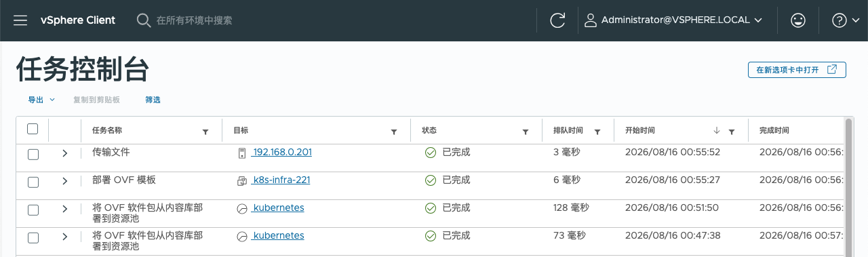Toggle sort arrow on 开始时间 column
The height and width of the screenshot is (257, 868).
[716, 131]
